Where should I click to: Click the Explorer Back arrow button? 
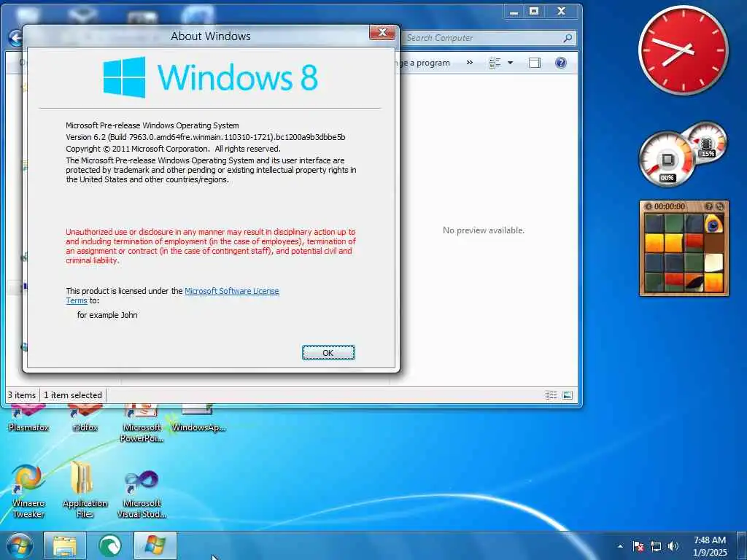15,38
